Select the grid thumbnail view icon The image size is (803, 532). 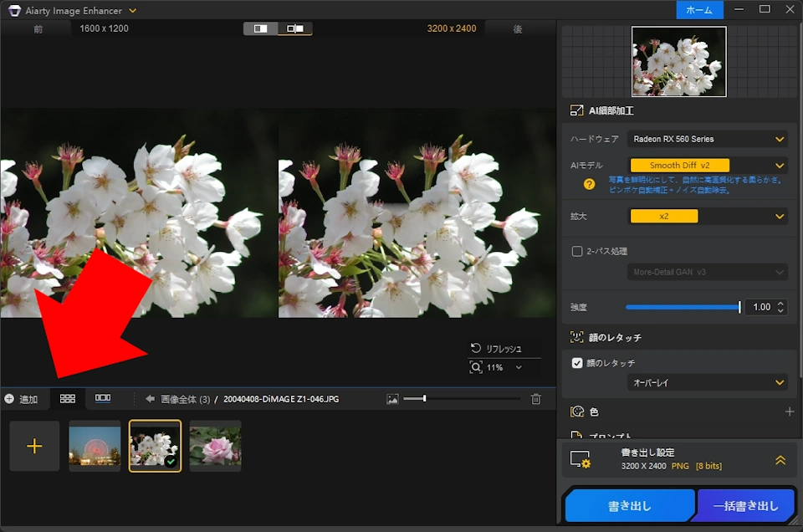(x=67, y=399)
